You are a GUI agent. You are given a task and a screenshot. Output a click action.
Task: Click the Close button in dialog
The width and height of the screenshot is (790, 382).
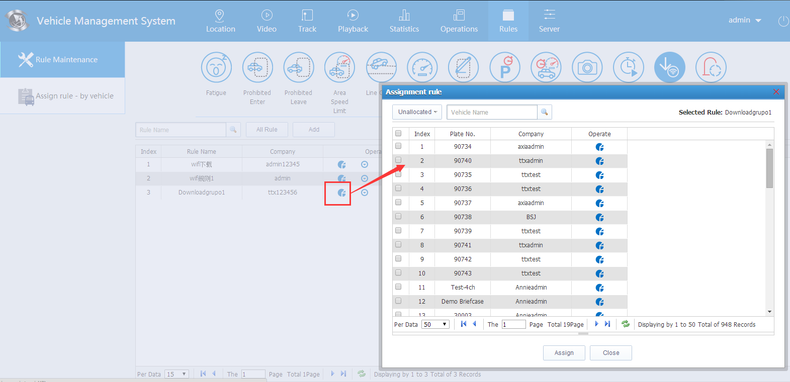tap(611, 353)
